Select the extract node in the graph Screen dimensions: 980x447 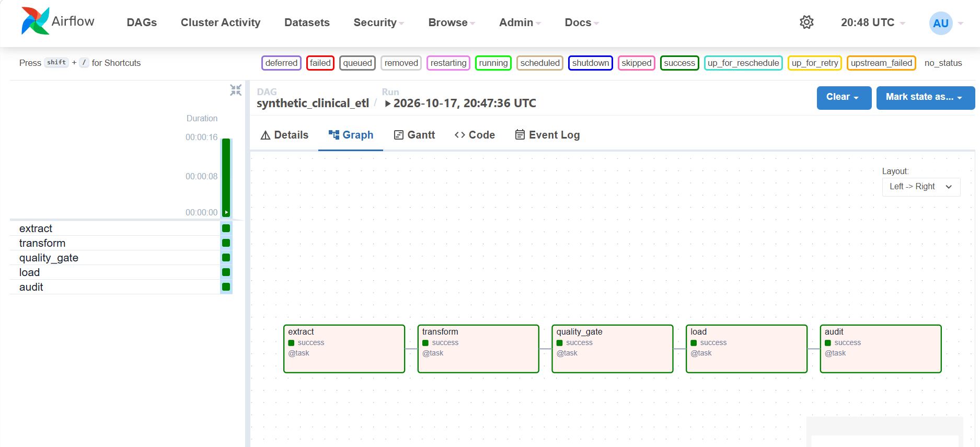344,349
